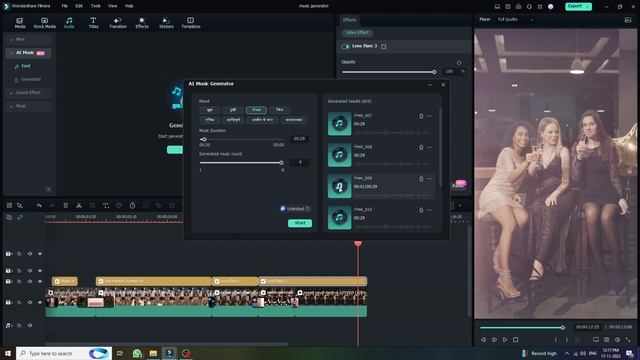This screenshot has height=360, width=640.
Task: Take a snapshot using player bottom camera icon
Action: click(x=607, y=340)
